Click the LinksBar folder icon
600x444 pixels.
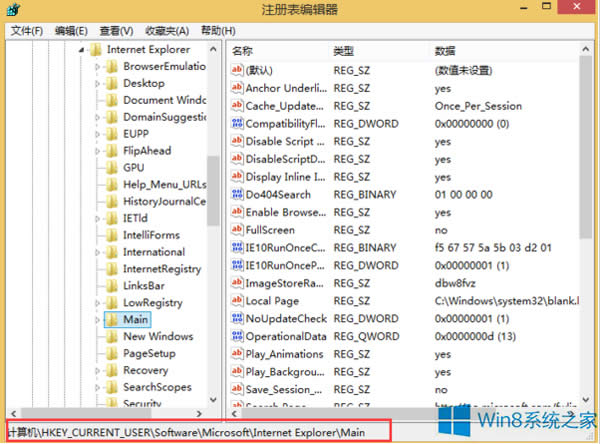pos(112,286)
